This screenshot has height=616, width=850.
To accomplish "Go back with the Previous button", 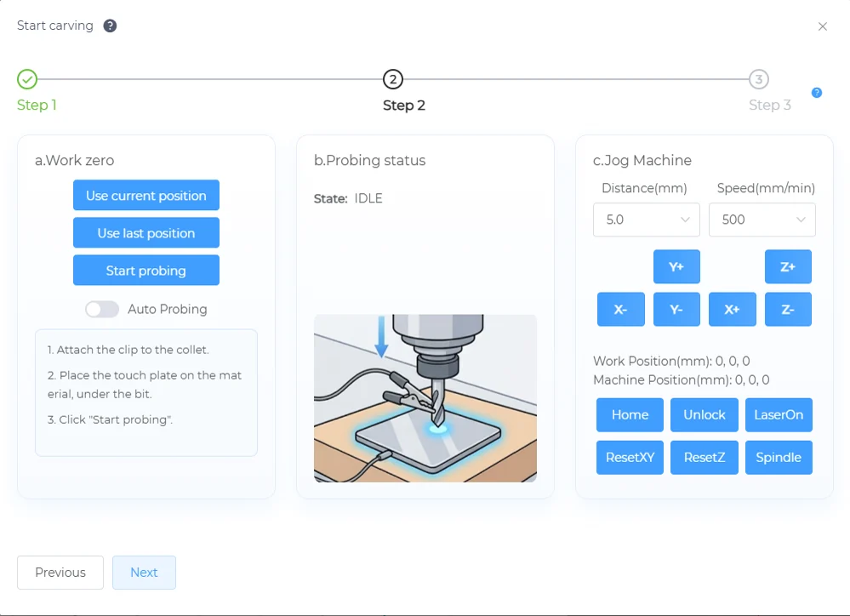I will 60,573.
